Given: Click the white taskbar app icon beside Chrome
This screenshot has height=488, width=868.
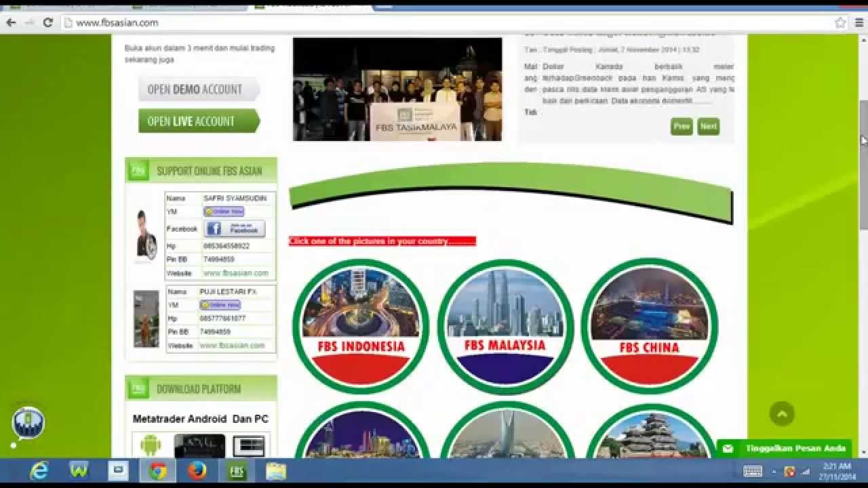Looking at the screenshot, I should [x=119, y=470].
